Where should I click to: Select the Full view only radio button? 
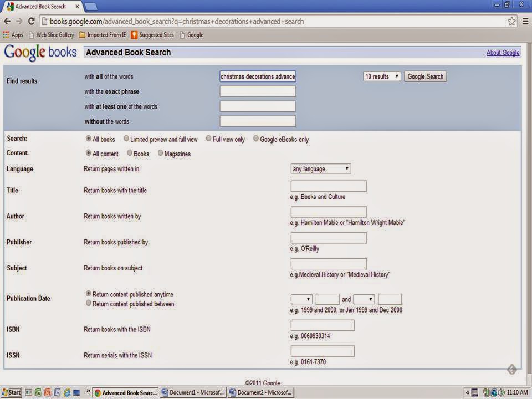208,139
